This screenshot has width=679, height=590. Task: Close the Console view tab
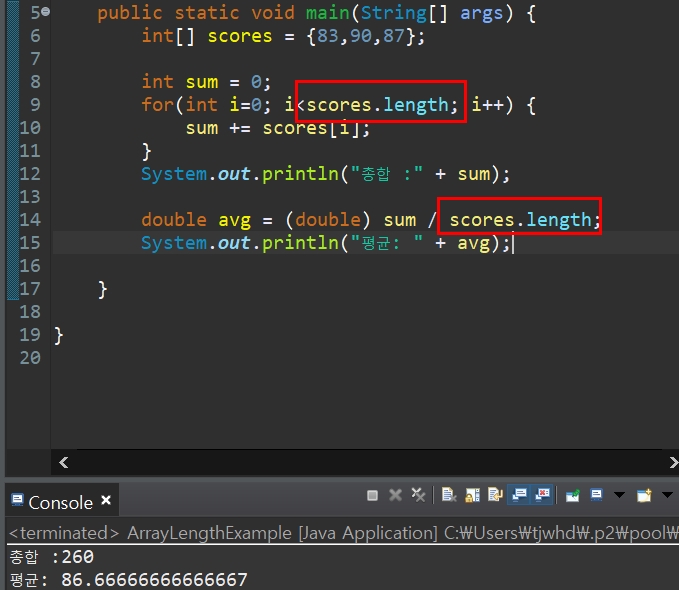click(106, 500)
